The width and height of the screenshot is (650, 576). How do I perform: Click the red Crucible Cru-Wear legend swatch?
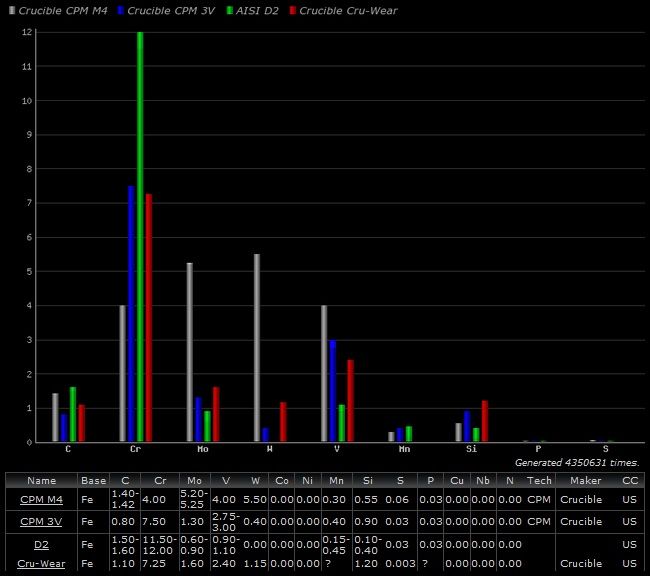click(x=293, y=10)
